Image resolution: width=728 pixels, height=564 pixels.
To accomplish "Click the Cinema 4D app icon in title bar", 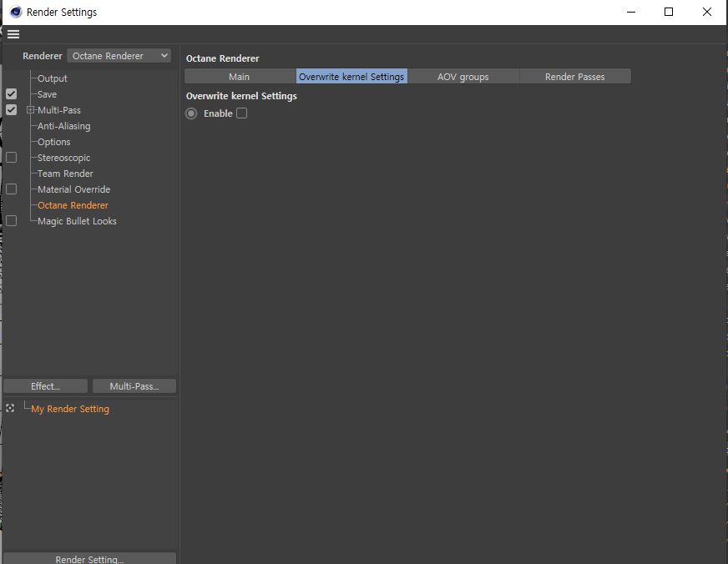I will click(16, 12).
